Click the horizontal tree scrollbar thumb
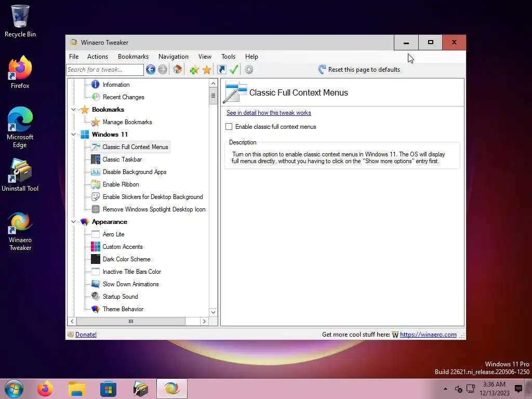532x399 pixels. click(x=131, y=321)
